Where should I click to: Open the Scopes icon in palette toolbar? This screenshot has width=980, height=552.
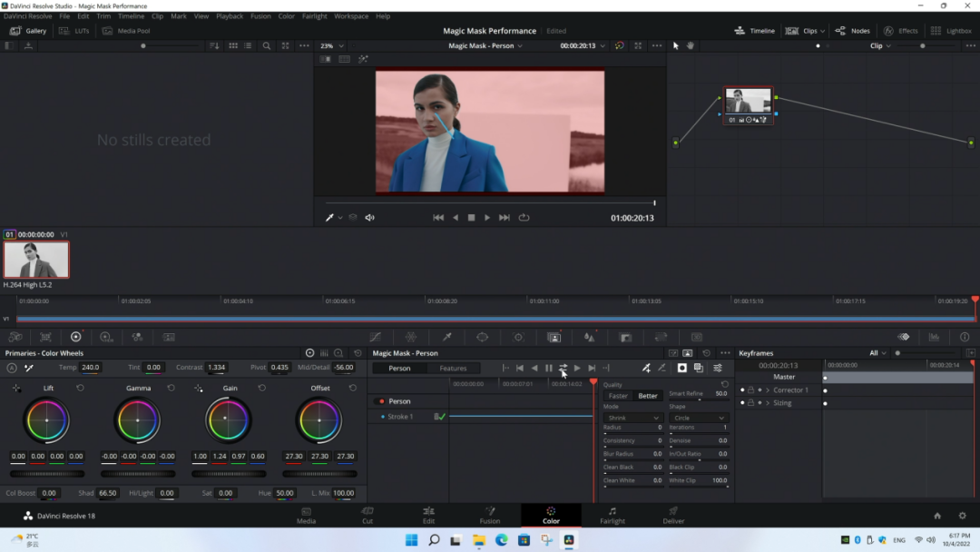coord(934,337)
